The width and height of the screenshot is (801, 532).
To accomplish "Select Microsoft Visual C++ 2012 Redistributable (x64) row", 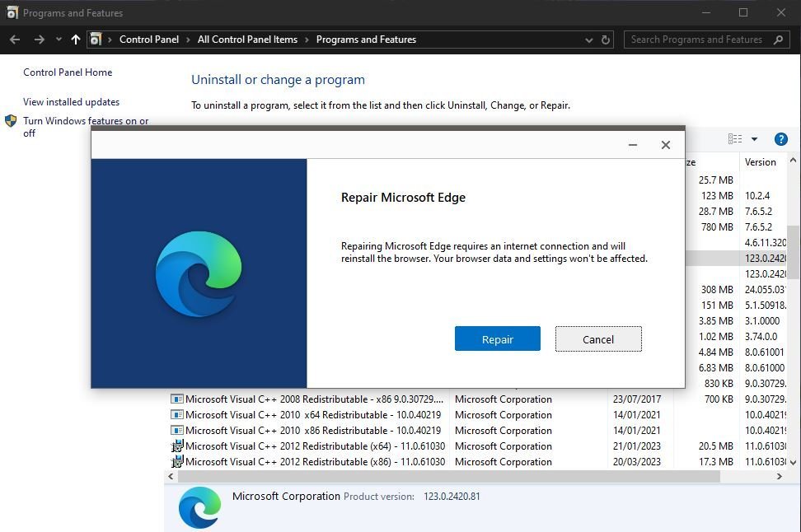I will (x=477, y=446).
